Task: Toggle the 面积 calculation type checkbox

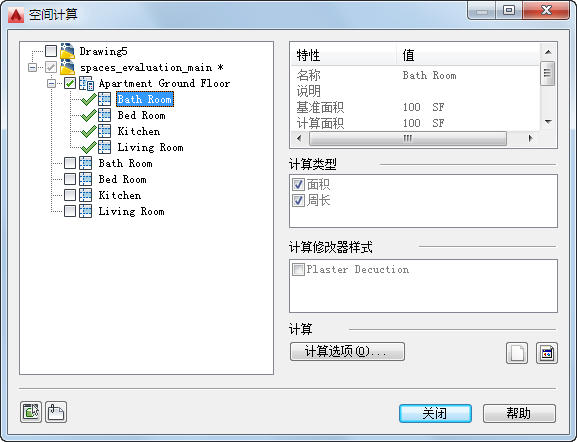Action: [298, 184]
